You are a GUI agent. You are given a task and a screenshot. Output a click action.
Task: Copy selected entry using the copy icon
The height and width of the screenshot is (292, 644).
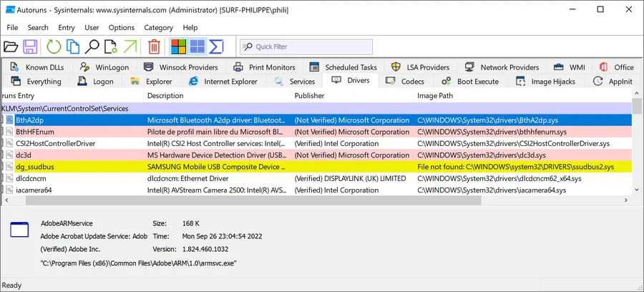(x=73, y=47)
